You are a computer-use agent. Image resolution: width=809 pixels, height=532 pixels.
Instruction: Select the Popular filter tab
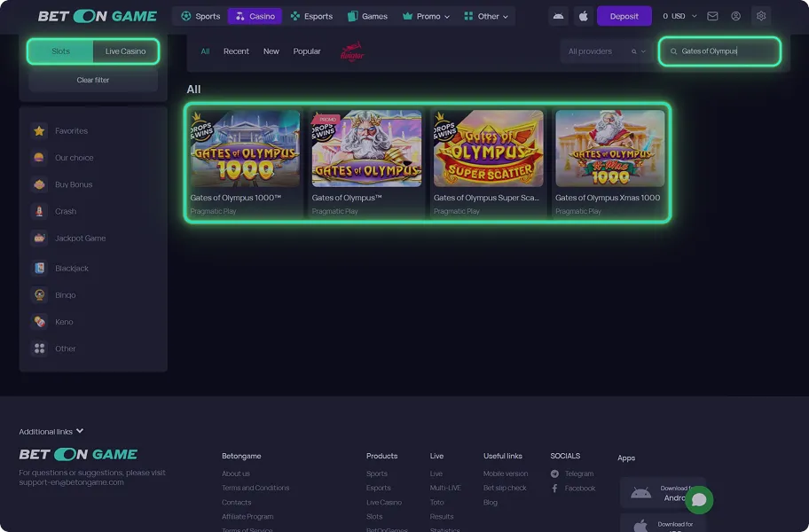[x=307, y=51]
